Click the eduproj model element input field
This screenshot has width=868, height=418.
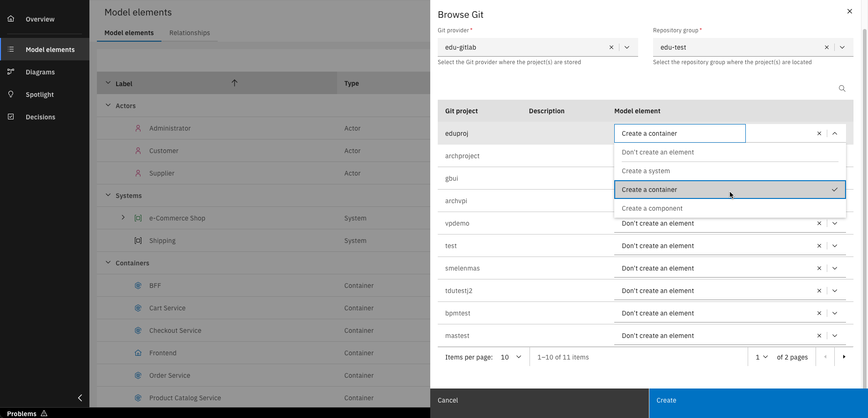pyautogui.click(x=679, y=133)
